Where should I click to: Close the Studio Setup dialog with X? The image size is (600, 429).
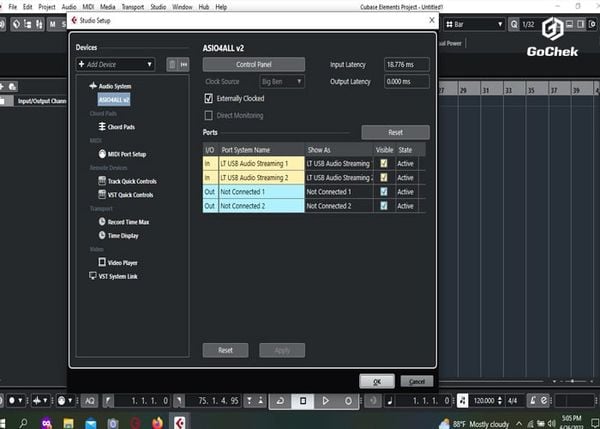click(432, 20)
